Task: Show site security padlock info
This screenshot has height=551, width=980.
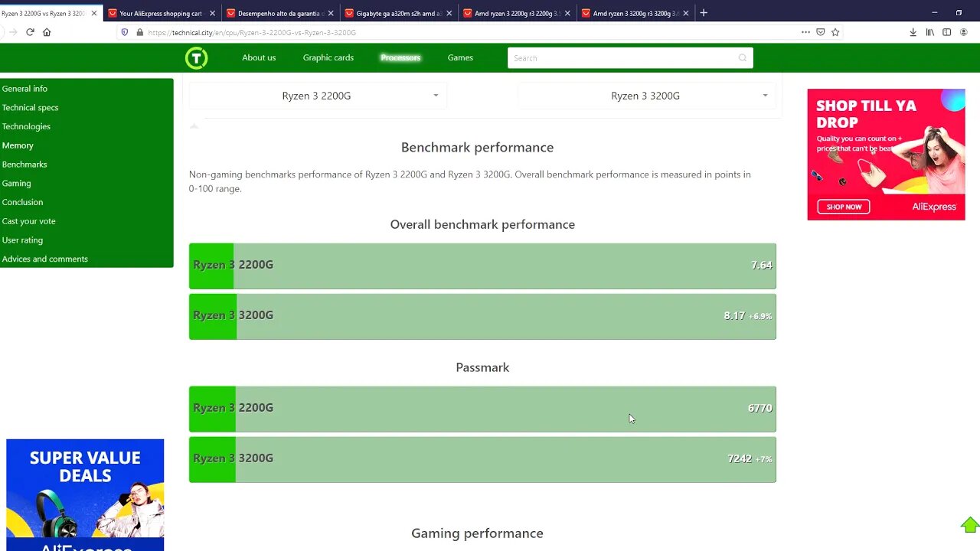Action: click(139, 32)
